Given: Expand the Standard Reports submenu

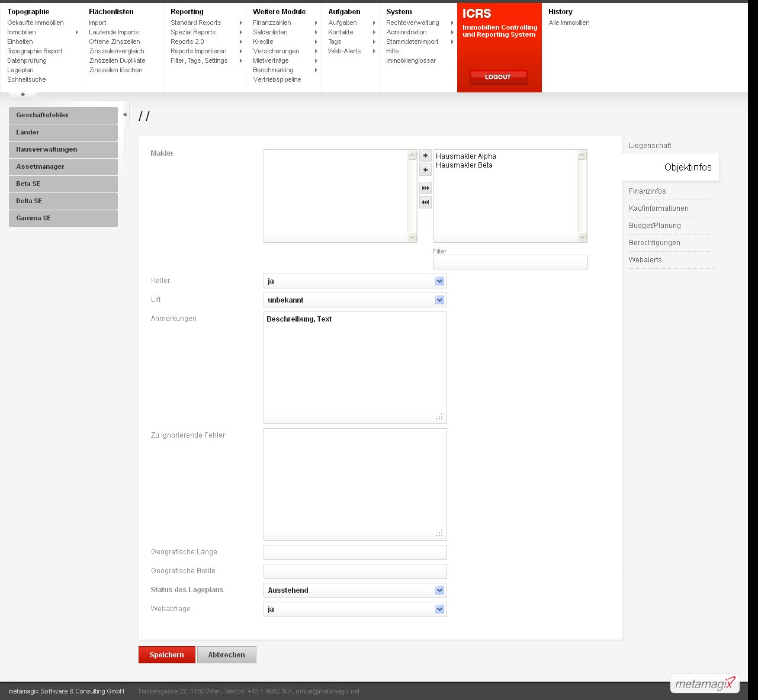Looking at the screenshot, I should (x=240, y=23).
